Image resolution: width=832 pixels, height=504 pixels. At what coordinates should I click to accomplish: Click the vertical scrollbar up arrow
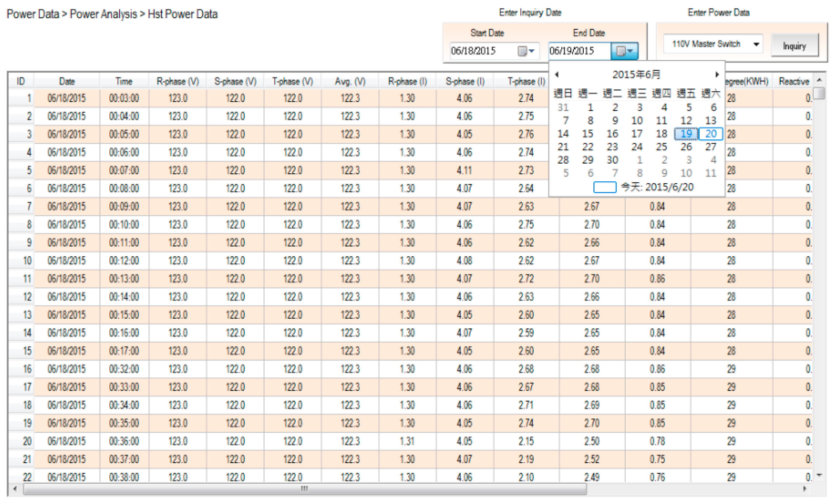819,80
